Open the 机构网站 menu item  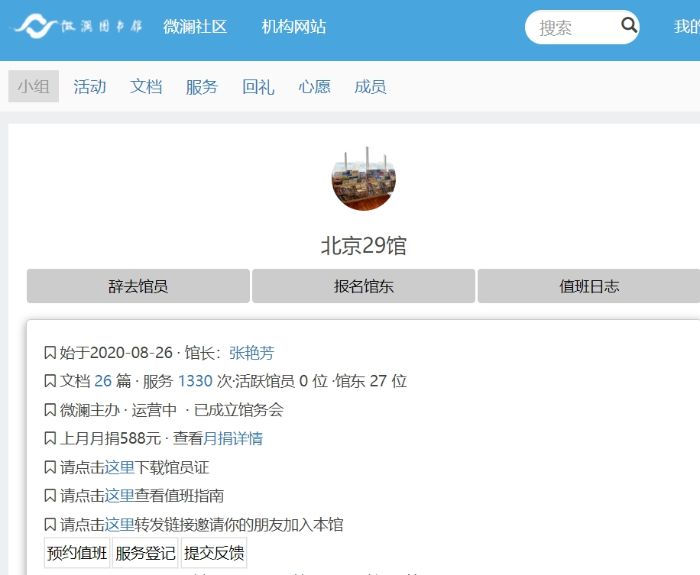(294, 27)
